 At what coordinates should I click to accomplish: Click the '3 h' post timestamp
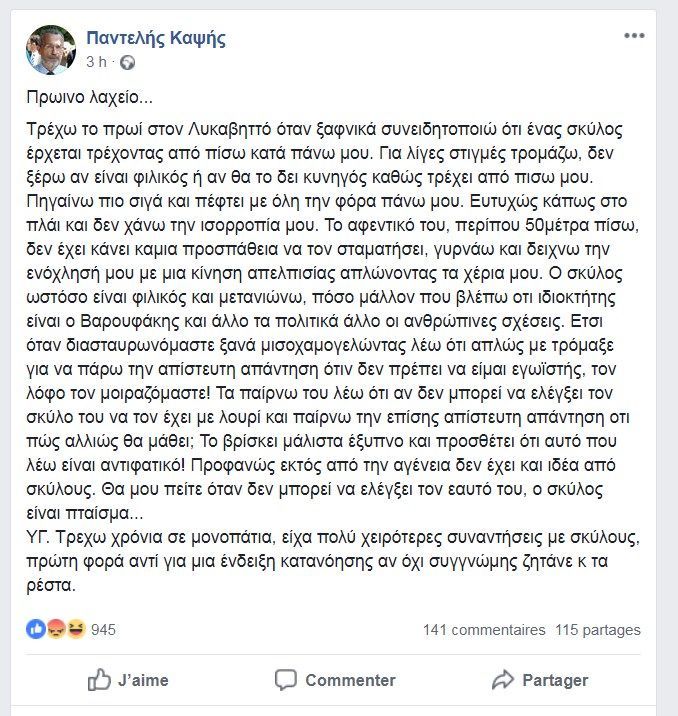coord(96,61)
